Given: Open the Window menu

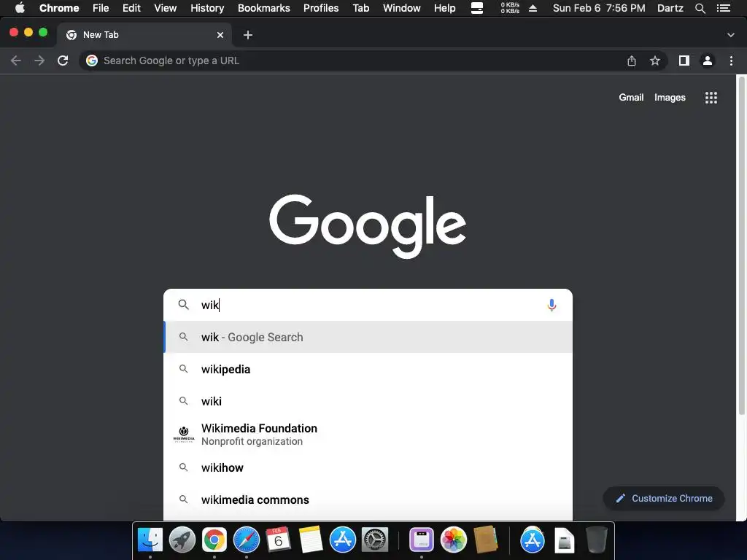Looking at the screenshot, I should 402,8.
